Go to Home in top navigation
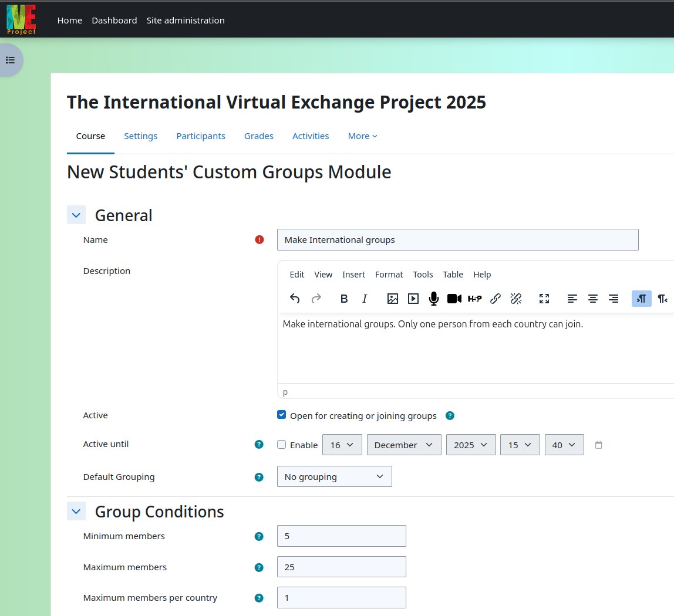Screen dimensions: 674x616 (70, 21)
